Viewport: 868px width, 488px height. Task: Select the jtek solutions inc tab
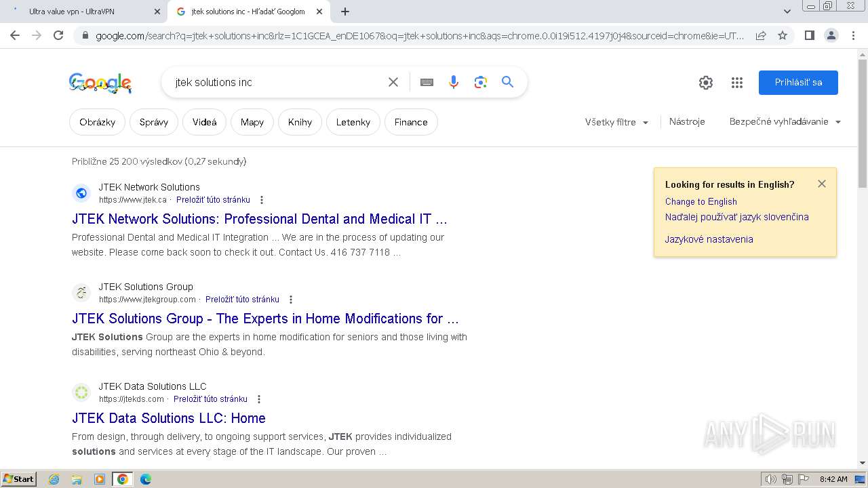pyautogui.click(x=248, y=12)
